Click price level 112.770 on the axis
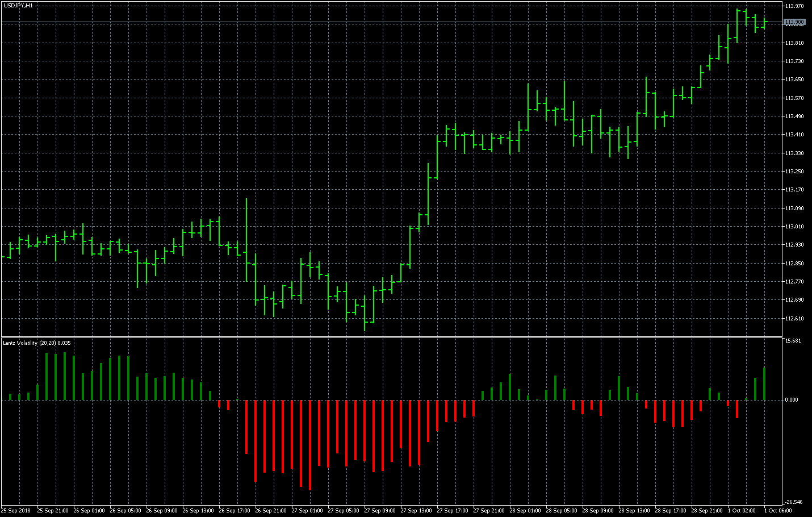812x517 pixels. [x=794, y=282]
